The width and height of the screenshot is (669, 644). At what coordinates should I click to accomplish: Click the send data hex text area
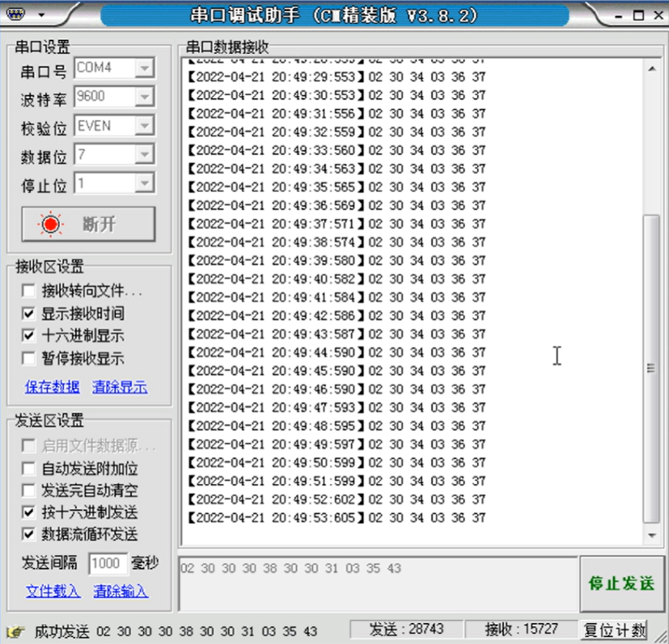(x=377, y=584)
